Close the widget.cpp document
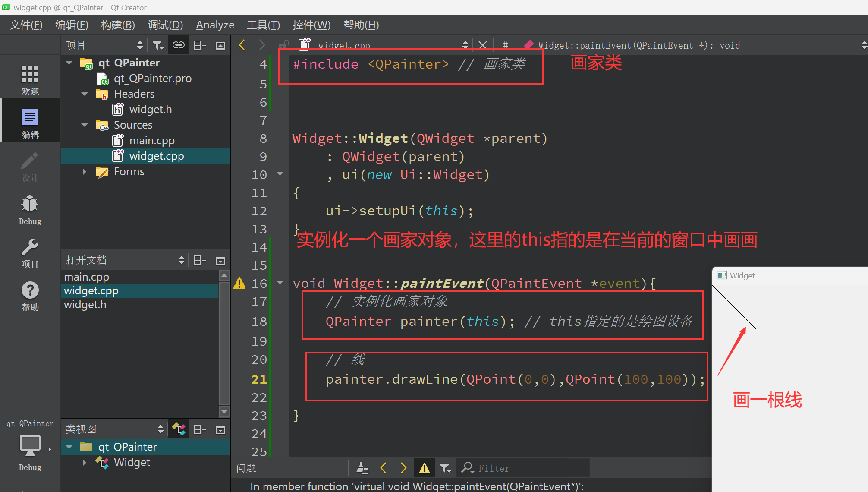Viewport: 868px width, 492px height. coord(483,45)
